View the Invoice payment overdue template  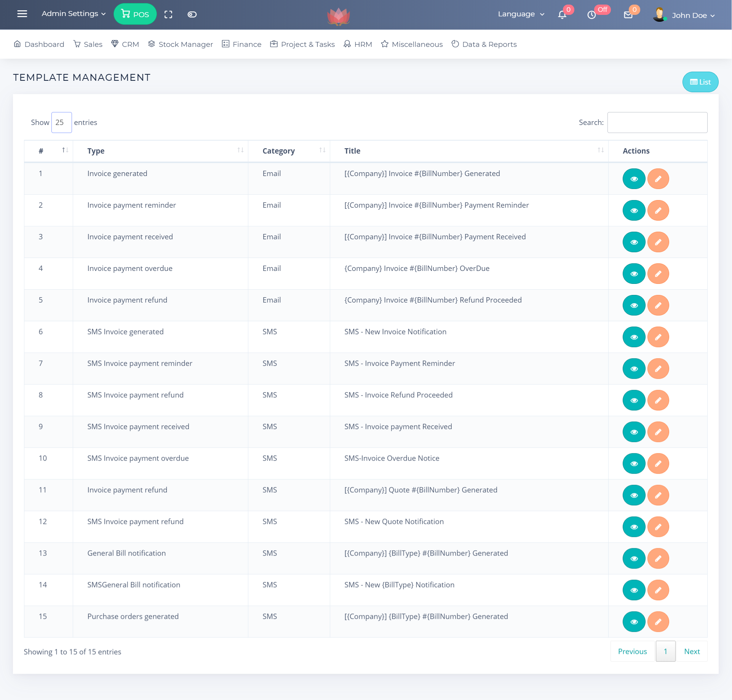click(634, 274)
